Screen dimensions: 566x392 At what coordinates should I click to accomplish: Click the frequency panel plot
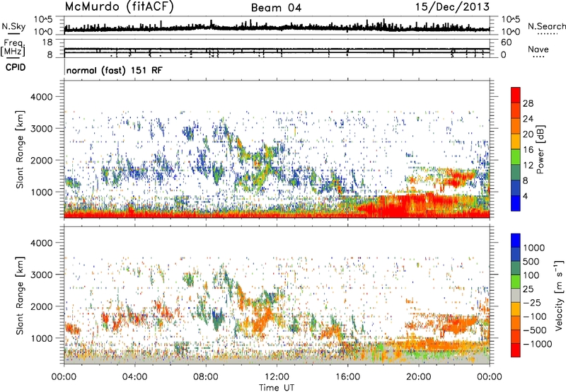click(x=277, y=48)
